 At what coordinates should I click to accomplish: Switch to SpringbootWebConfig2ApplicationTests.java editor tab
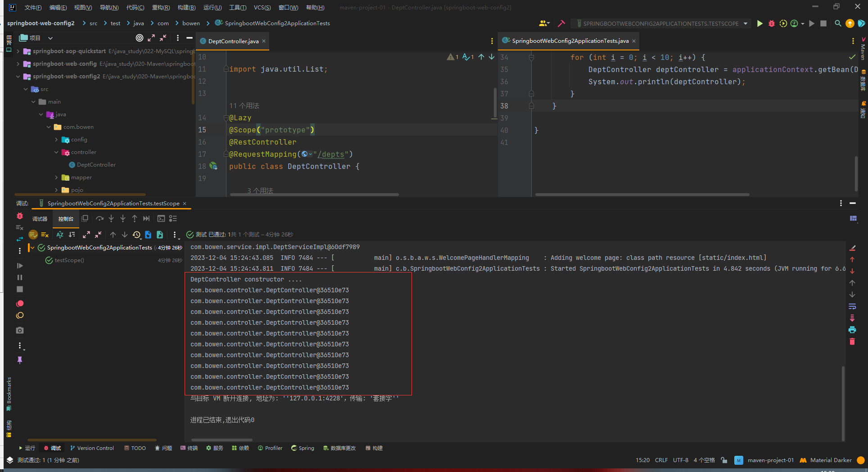[570, 41]
